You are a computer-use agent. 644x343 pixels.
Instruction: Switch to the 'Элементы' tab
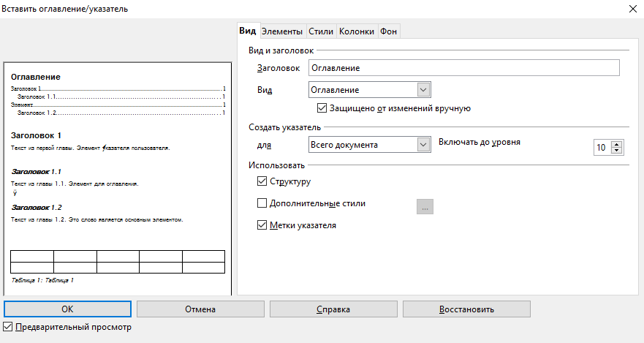tap(282, 31)
